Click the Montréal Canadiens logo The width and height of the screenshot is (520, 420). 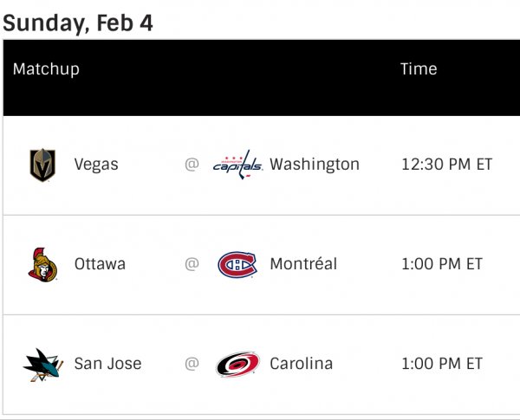click(237, 264)
